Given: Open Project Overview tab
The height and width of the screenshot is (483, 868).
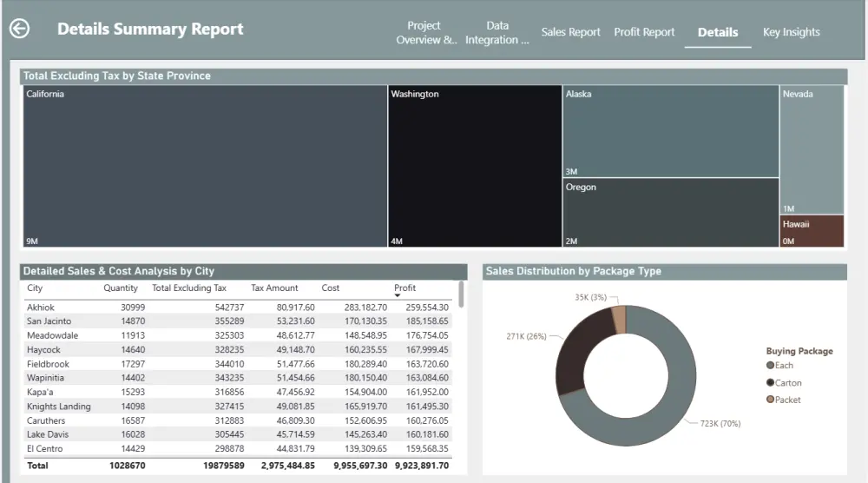Looking at the screenshot, I should 425,33.
